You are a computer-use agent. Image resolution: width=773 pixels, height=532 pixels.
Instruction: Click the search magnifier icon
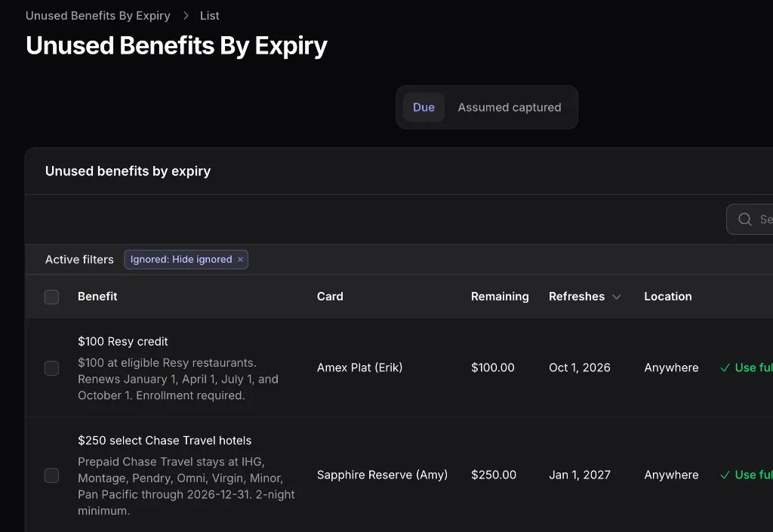[x=745, y=219]
